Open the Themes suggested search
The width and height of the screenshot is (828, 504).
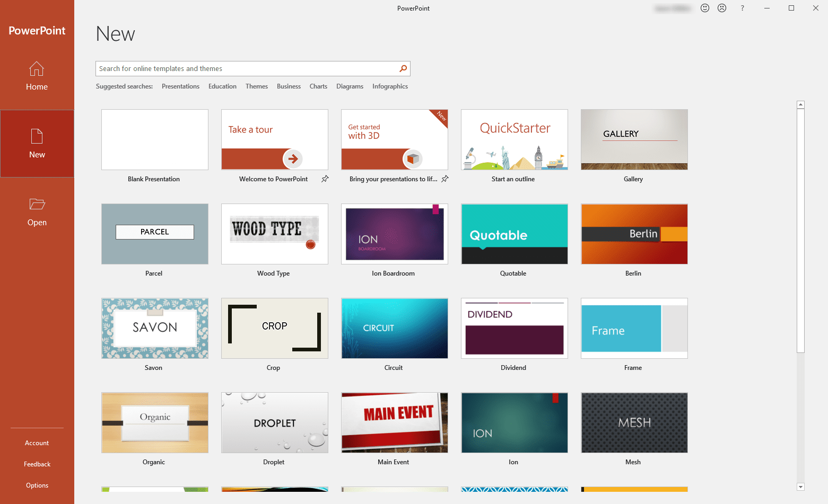point(257,86)
